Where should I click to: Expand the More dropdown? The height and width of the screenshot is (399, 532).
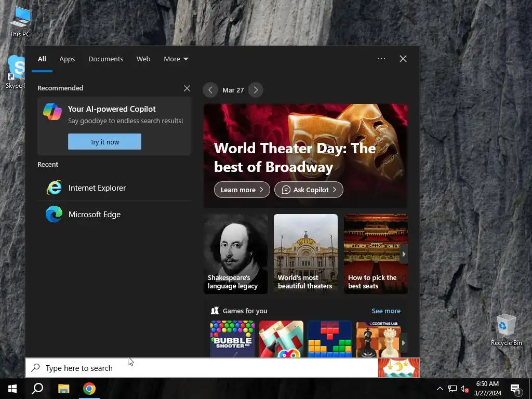176,59
